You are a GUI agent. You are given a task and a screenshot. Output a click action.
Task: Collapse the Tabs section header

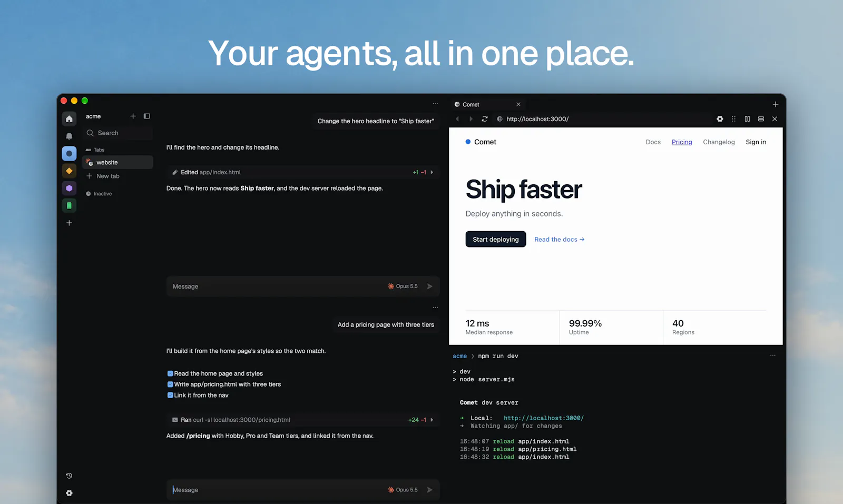[x=95, y=150]
